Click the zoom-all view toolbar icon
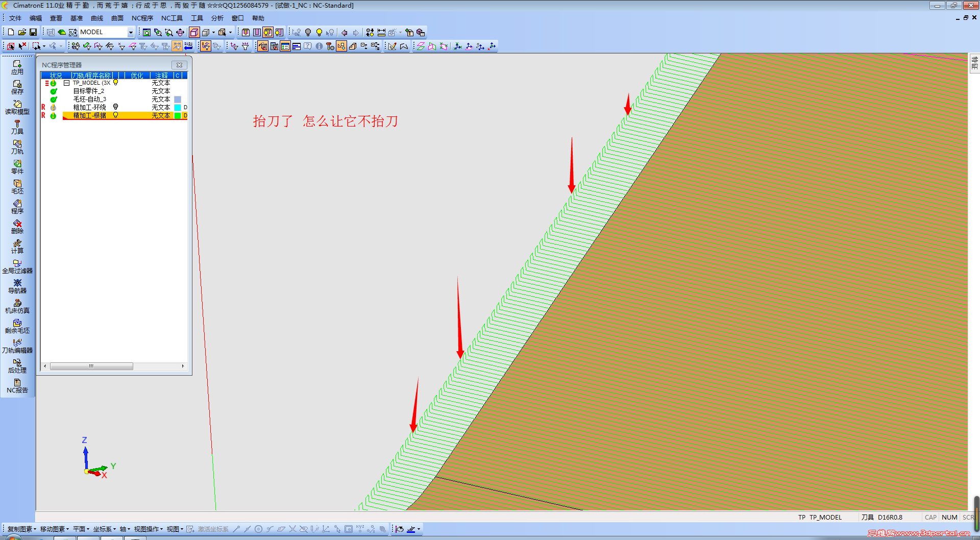 146,32
